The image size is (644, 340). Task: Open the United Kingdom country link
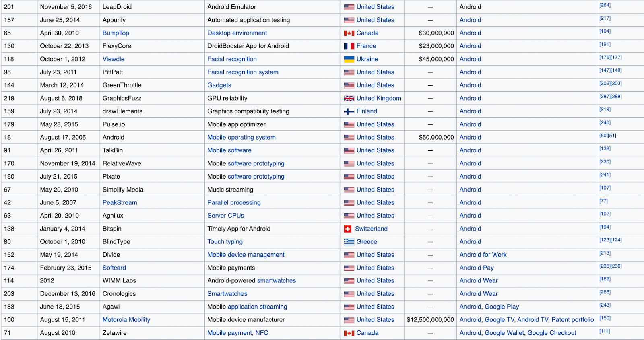tap(379, 98)
